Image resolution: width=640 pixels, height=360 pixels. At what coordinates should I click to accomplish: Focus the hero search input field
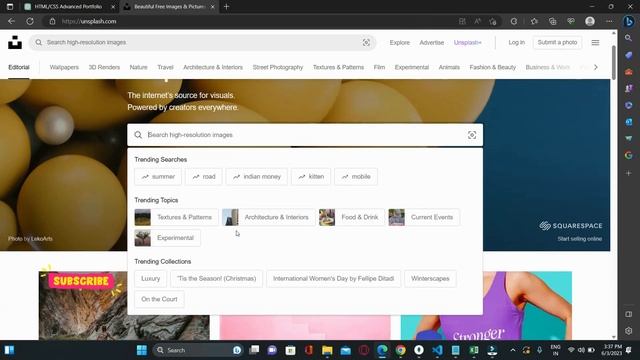pos(305,135)
